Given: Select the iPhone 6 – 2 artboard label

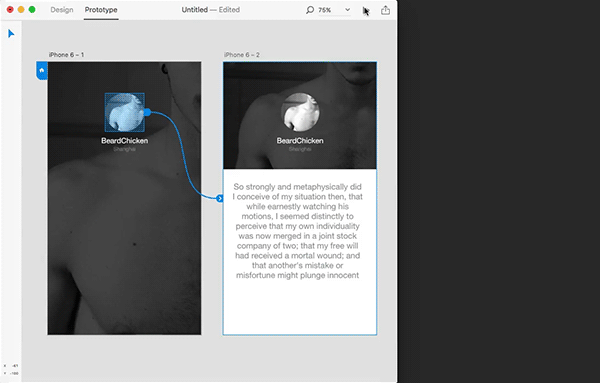Looking at the screenshot, I should tap(242, 55).
